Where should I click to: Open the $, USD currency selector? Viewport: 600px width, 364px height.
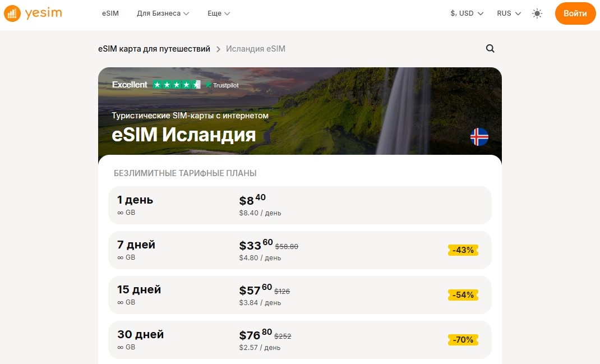(x=466, y=12)
